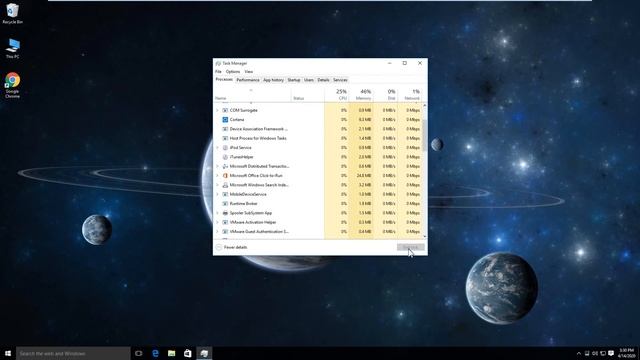Expand the Microsoft Office Click-to-Run group

(x=217, y=176)
